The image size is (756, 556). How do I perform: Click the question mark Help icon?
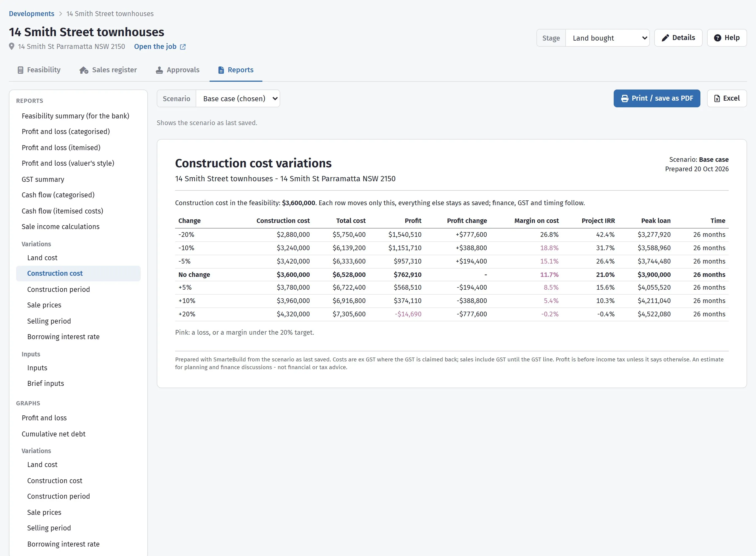[x=718, y=38]
